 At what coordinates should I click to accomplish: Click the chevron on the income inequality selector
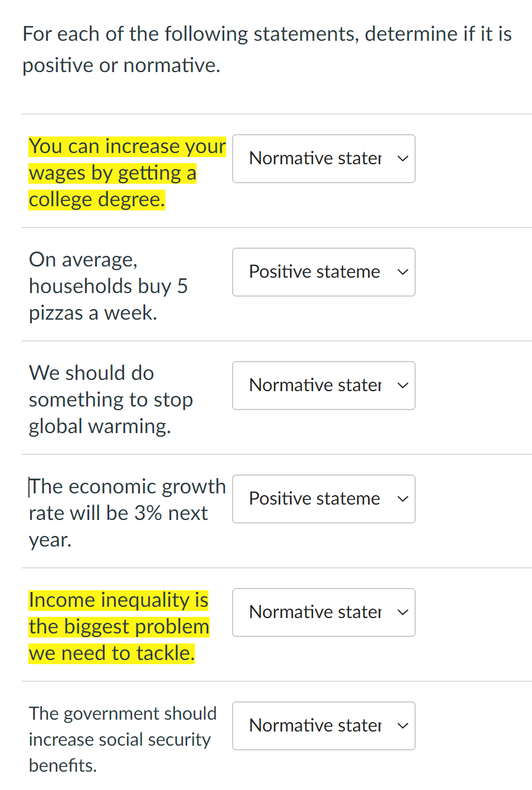point(402,612)
